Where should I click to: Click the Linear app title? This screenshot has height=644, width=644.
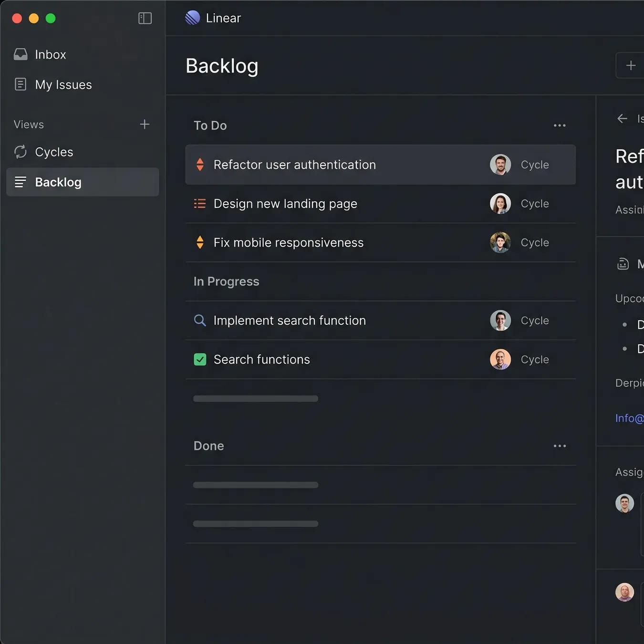click(223, 18)
